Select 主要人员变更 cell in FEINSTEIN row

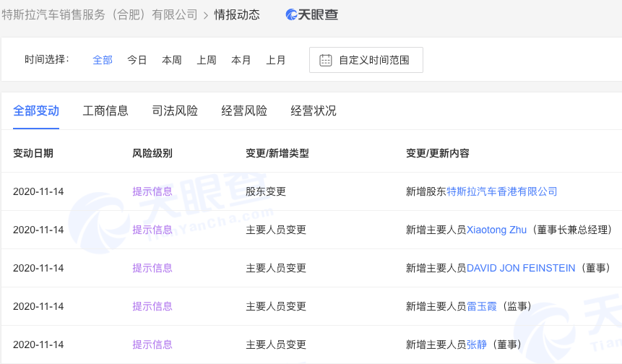pyautogui.click(x=276, y=268)
